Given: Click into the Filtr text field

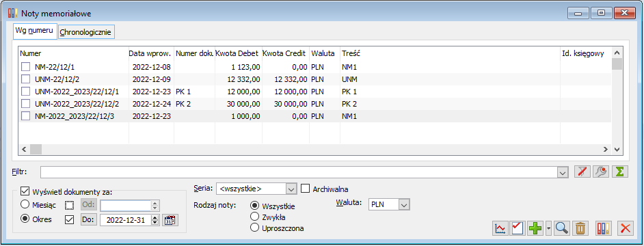Looking at the screenshot, I should click(x=298, y=173).
